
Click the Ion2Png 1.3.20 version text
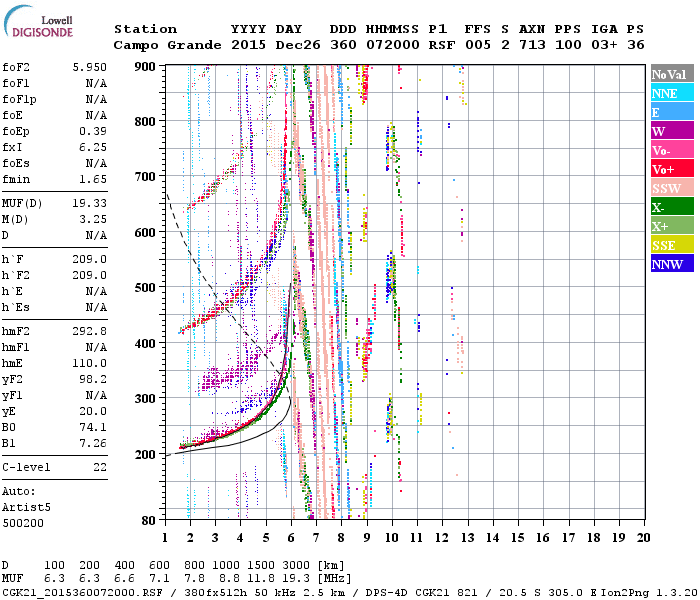point(650,593)
